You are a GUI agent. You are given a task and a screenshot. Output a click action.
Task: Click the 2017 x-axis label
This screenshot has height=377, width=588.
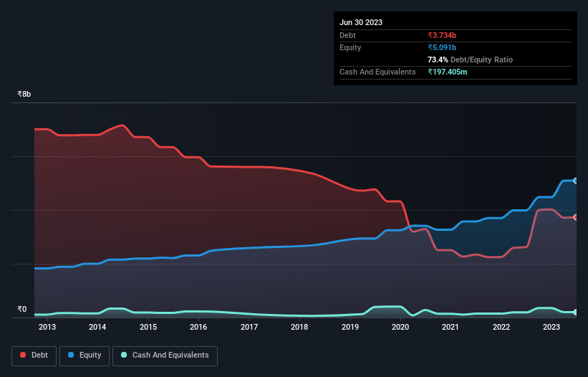click(x=249, y=327)
